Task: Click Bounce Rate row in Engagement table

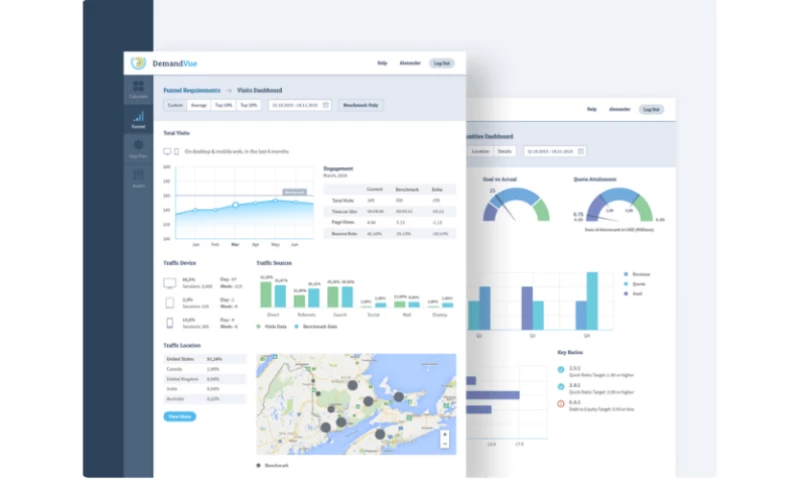Action: (390, 234)
